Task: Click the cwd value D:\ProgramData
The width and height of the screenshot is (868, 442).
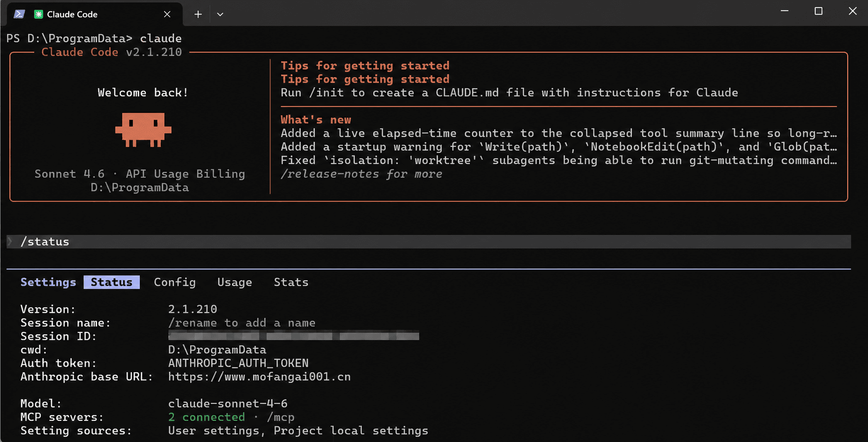Action: [217, 350]
